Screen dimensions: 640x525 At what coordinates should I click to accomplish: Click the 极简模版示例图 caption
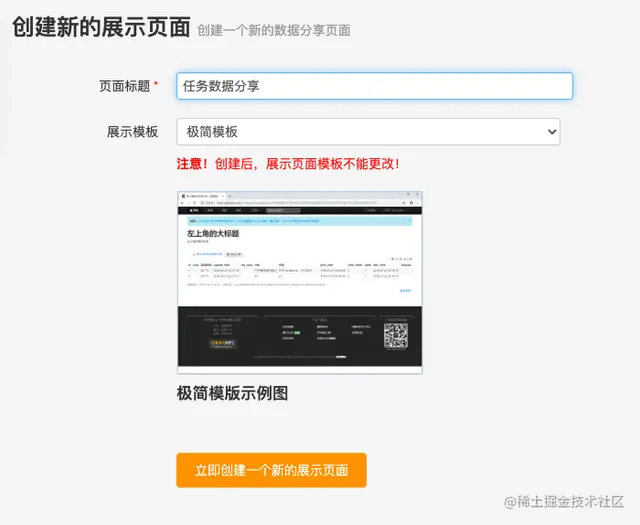[x=233, y=393]
